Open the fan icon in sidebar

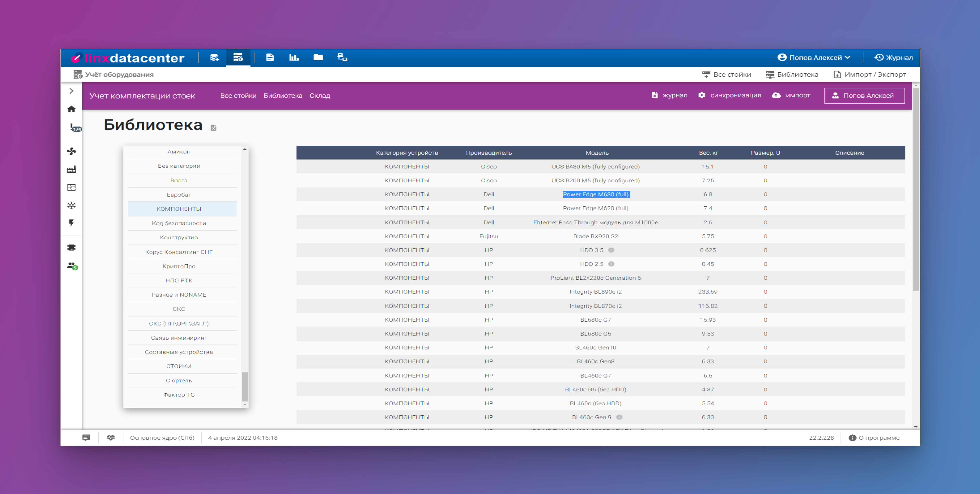71,151
